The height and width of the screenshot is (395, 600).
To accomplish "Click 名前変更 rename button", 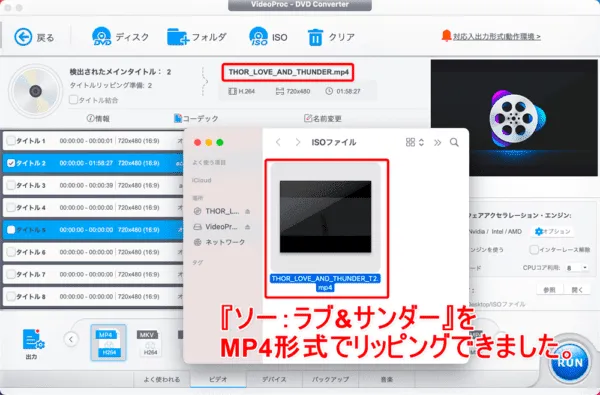I will click(323, 119).
